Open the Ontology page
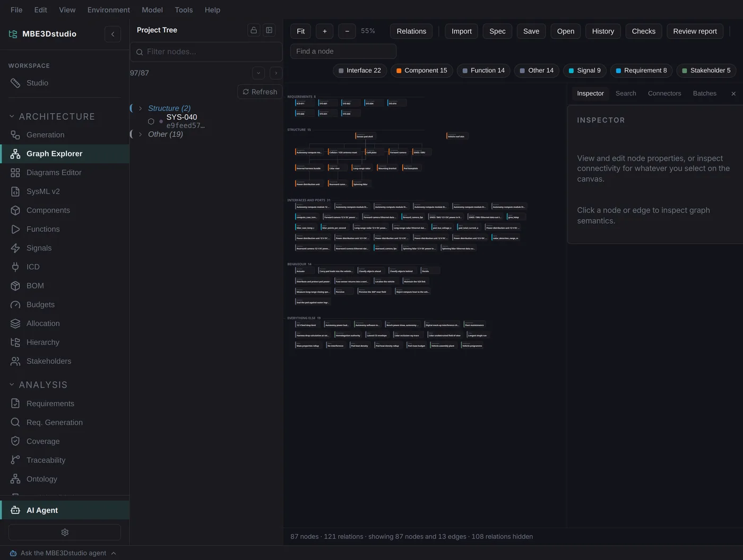743x560 pixels. coord(64,479)
